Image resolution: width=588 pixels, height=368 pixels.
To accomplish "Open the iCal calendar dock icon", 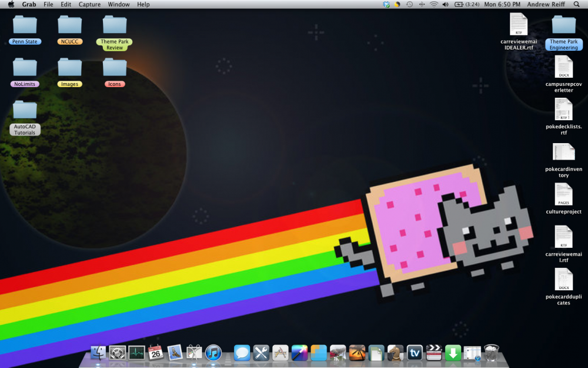I will (x=155, y=353).
